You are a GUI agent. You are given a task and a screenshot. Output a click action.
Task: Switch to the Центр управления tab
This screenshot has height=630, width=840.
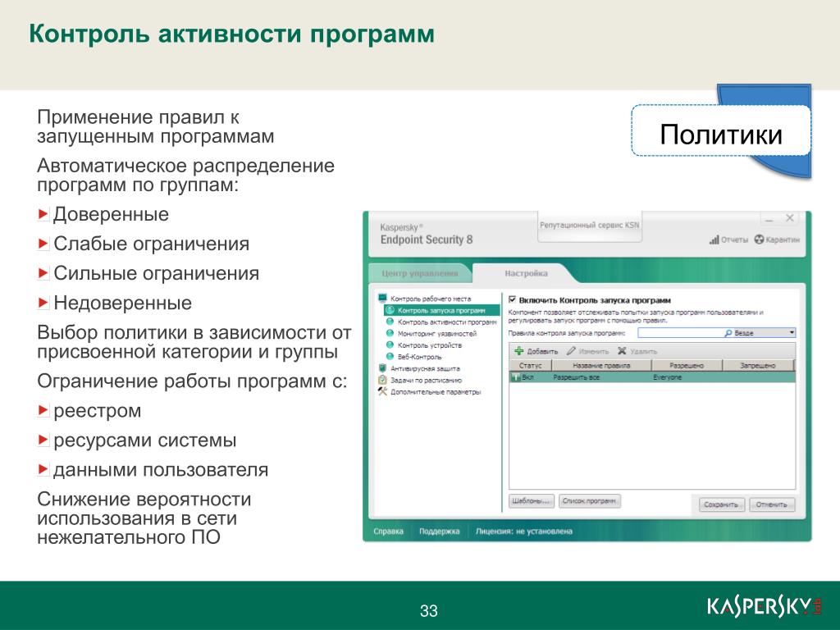click(419, 273)
